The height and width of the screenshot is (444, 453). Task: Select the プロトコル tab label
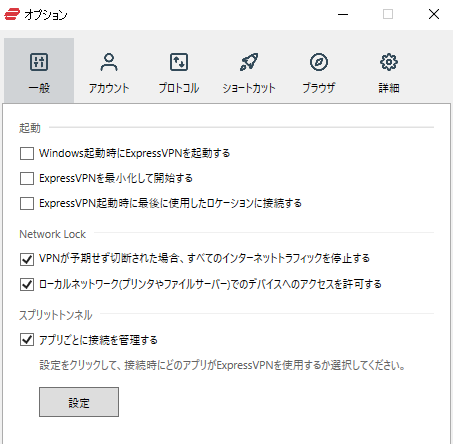click(179, 88)
